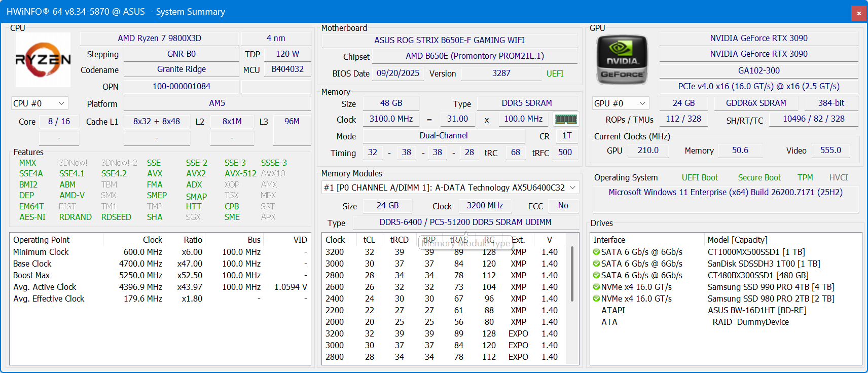Viewport: 868px width, 373px height.
Task: Click the NVIDIA GeForce GPU logo
Action: point(622,60)
